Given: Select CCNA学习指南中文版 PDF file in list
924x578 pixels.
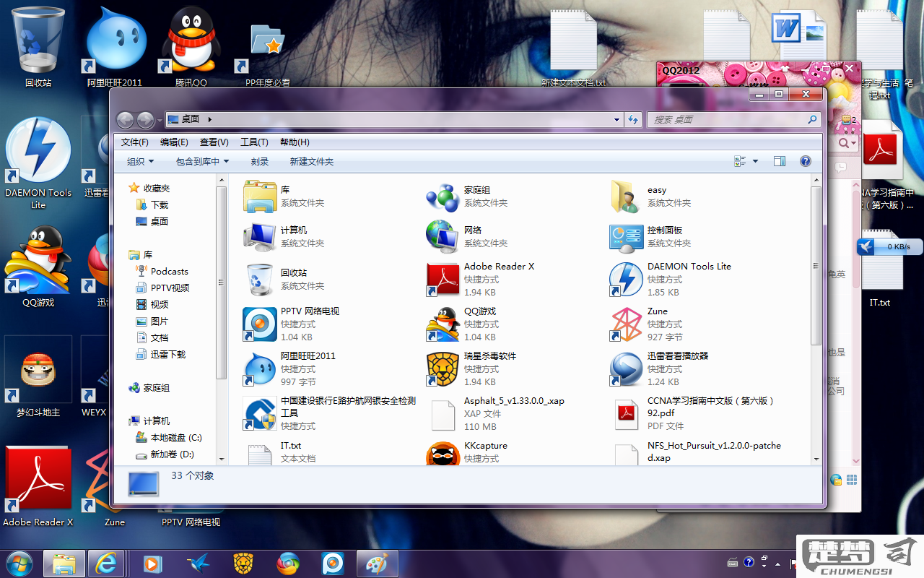Looking at the screenshot, I should tap(693, 413).
